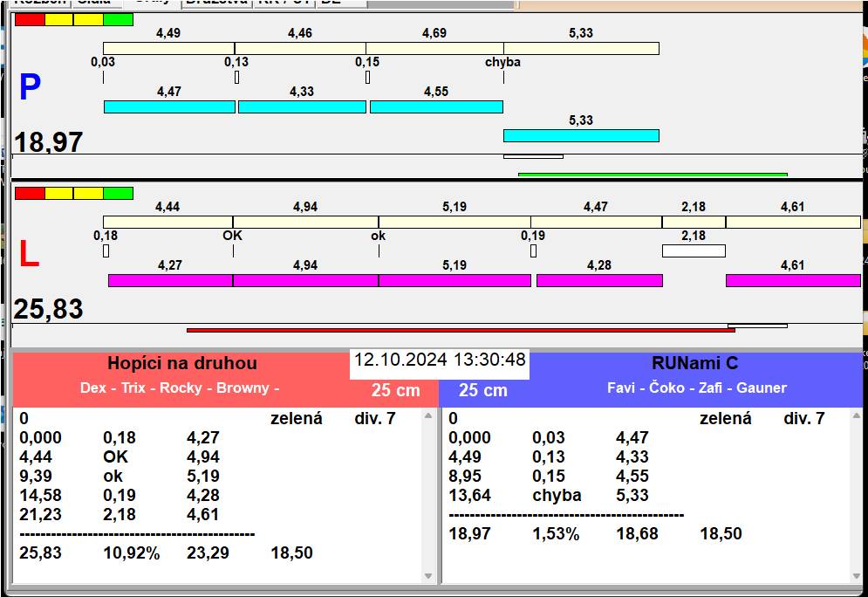Click the cream segment labeled 5,33 in lane P
This screenshot has width=868, height=597.
[x=581, y=48]
